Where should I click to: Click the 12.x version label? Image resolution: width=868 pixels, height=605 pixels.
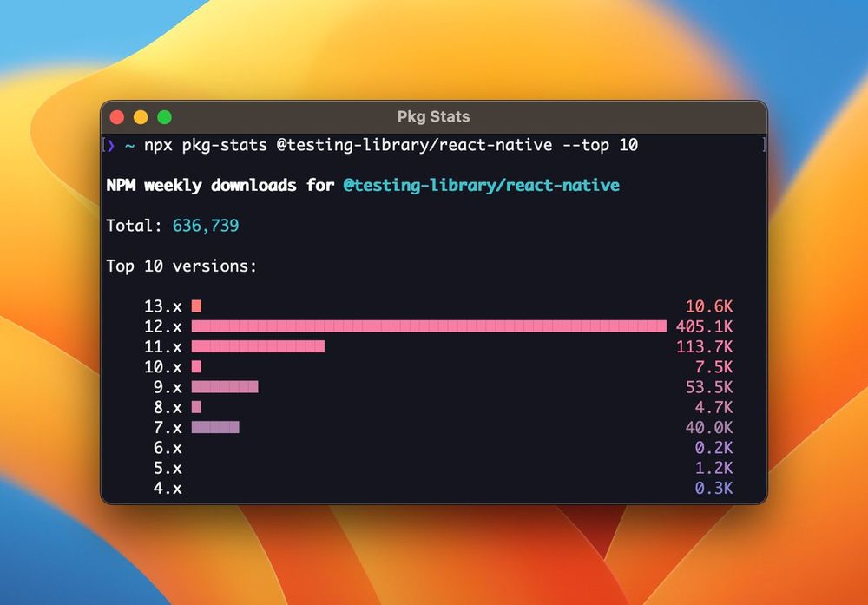tap(163, 326)
